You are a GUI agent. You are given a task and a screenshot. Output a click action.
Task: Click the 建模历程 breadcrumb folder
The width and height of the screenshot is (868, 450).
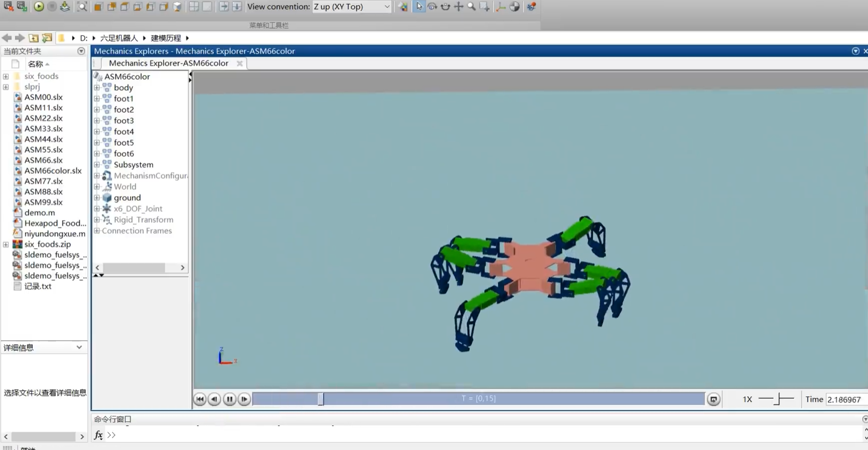click(x=166, y=38)
